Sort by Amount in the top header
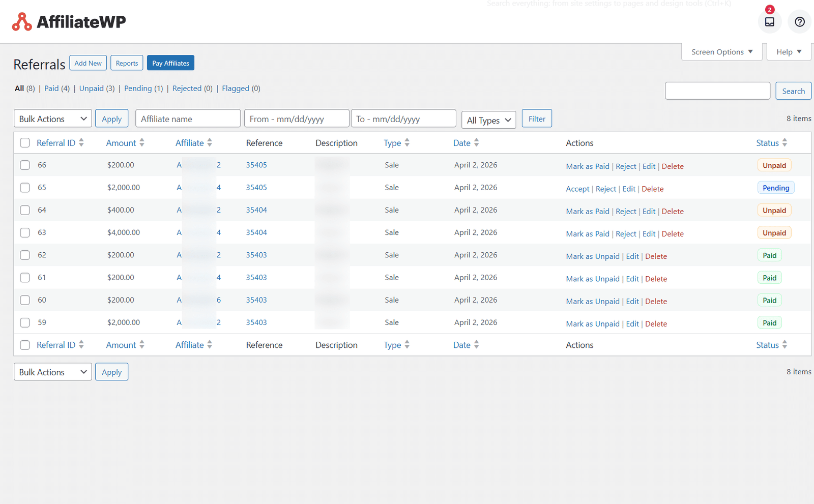This screenshot has width=814, height=504. (125, 143)
